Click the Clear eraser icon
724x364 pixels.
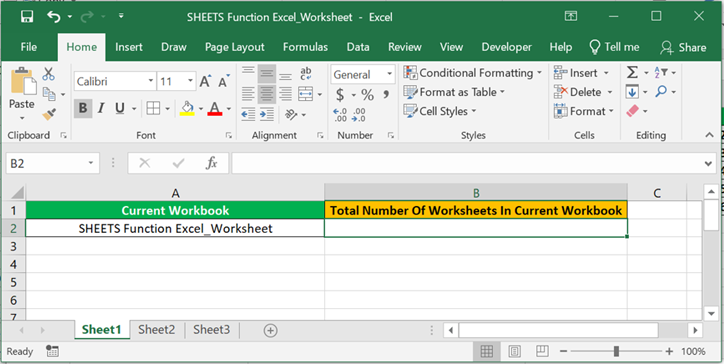point(632,111)
